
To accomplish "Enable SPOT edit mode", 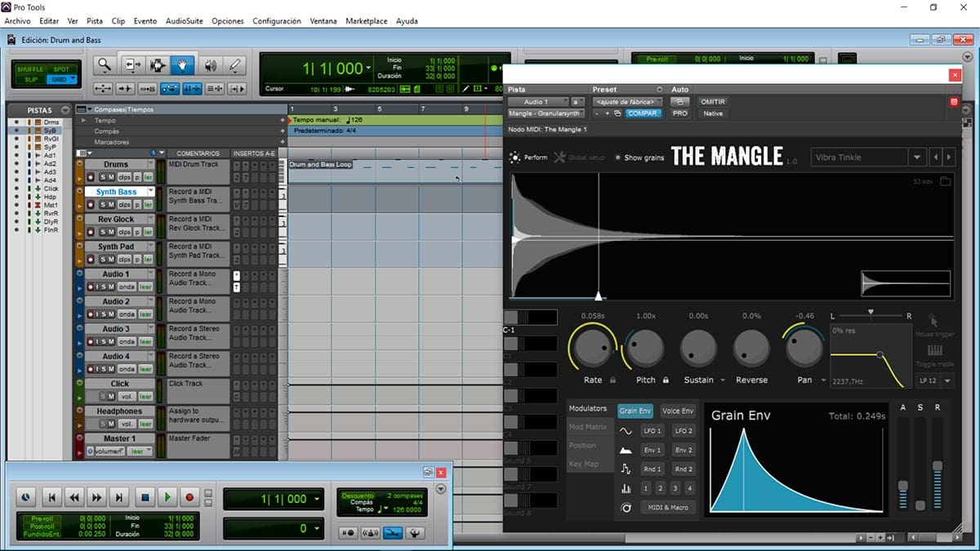I will coord(60,69).
